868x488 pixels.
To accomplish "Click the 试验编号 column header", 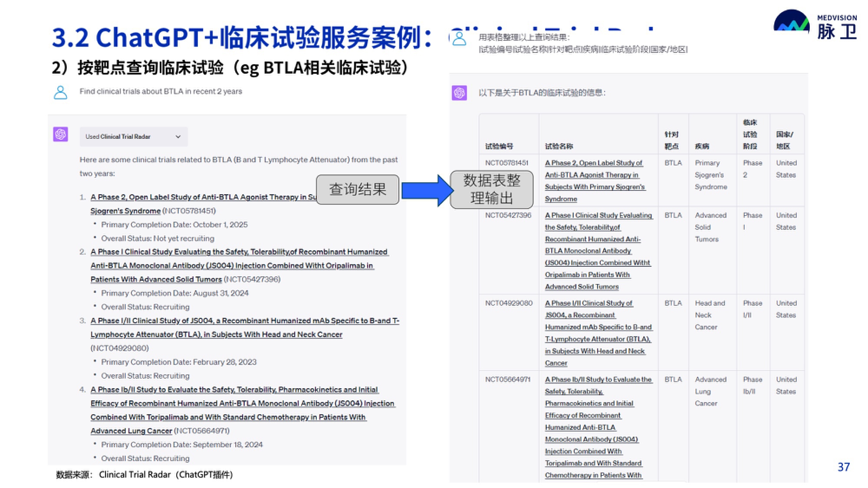I will 499,147.
